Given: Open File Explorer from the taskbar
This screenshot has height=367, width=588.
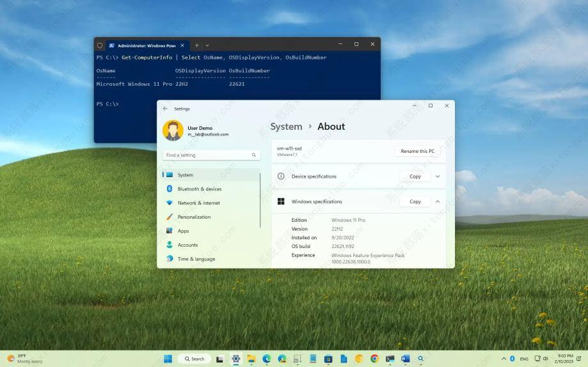Looking at the screenshot, I should (251, 359).
